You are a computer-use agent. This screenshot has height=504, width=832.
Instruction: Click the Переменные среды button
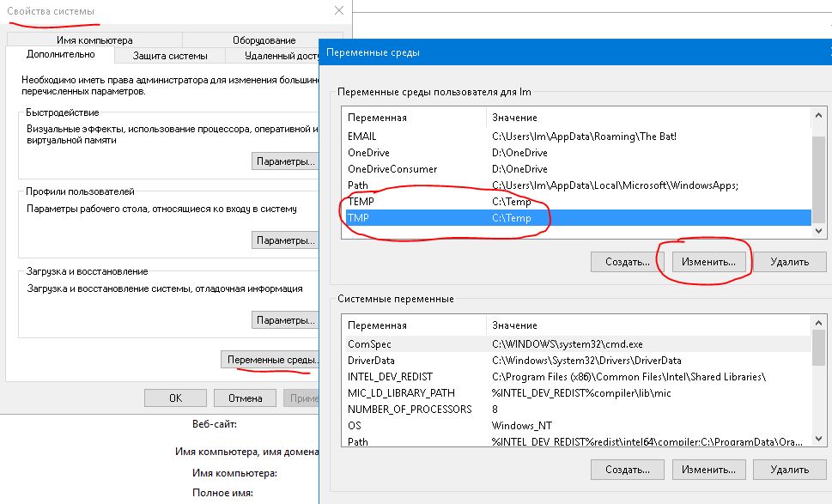[x=270, y=360]
